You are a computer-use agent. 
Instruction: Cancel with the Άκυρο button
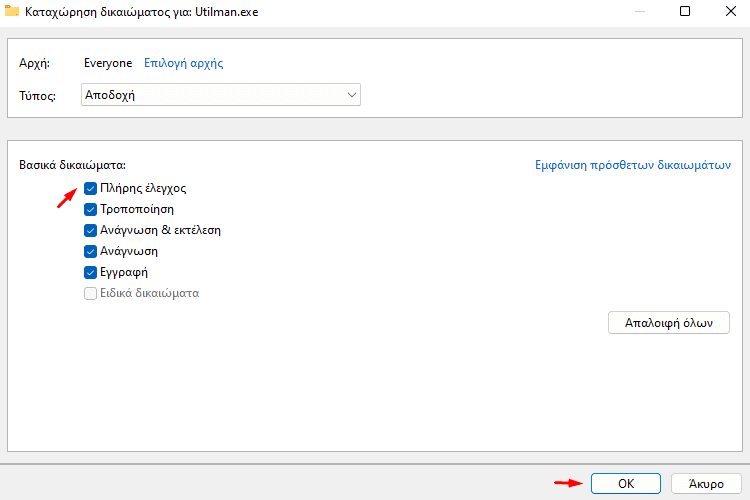(x=706, y=484)
